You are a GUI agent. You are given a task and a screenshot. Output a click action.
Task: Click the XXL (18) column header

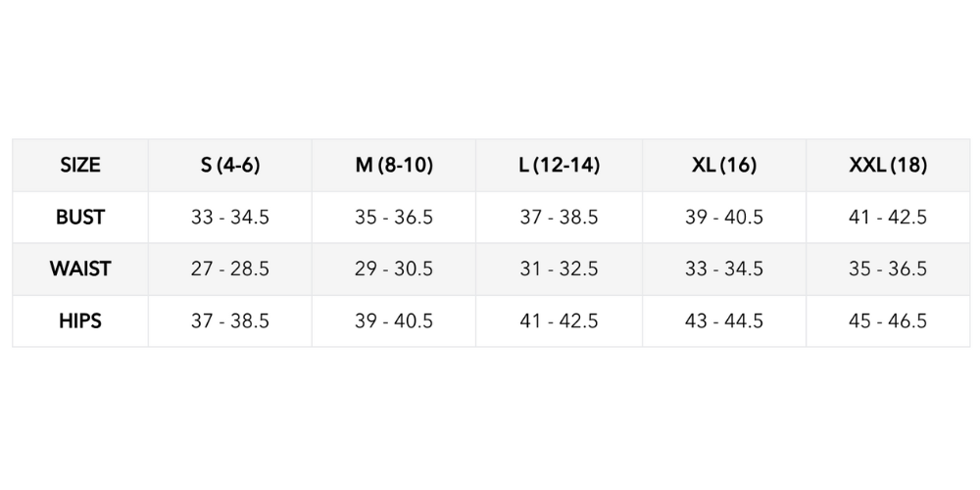888,166
